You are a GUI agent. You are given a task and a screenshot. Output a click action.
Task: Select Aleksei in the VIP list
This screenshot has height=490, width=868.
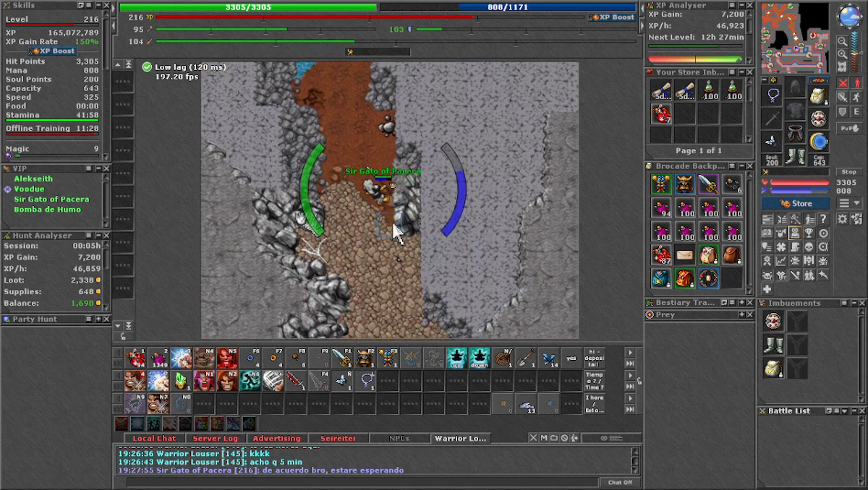[x=33, y=179]
